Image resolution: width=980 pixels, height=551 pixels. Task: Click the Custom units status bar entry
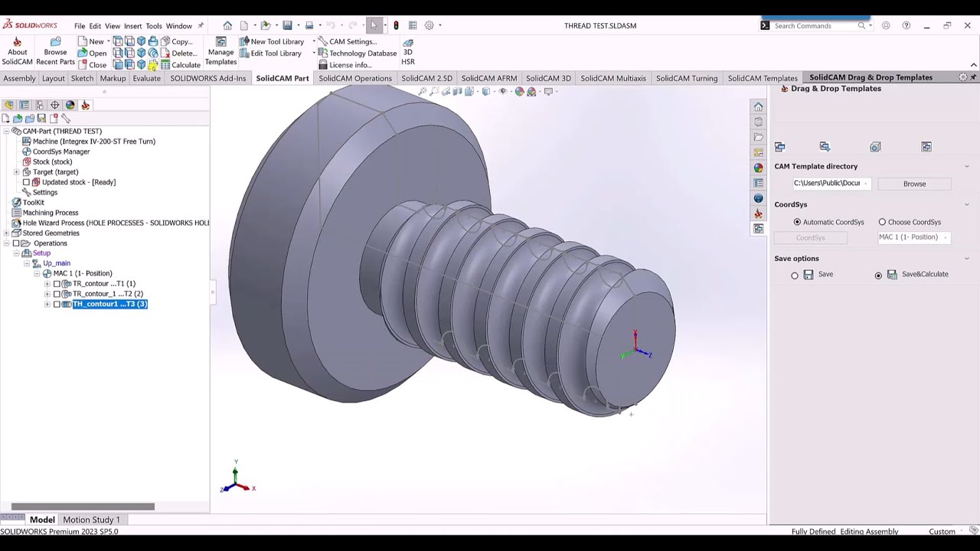click(x=942, y=531)
